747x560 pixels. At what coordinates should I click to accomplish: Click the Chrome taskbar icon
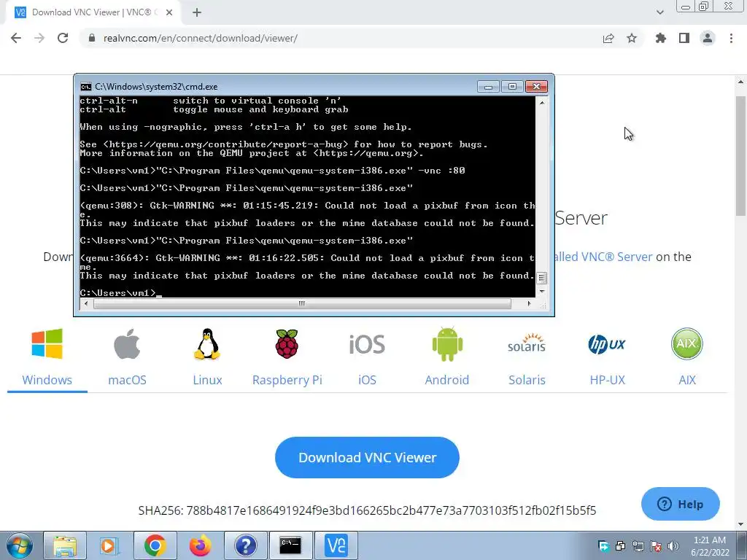(155, 545)
